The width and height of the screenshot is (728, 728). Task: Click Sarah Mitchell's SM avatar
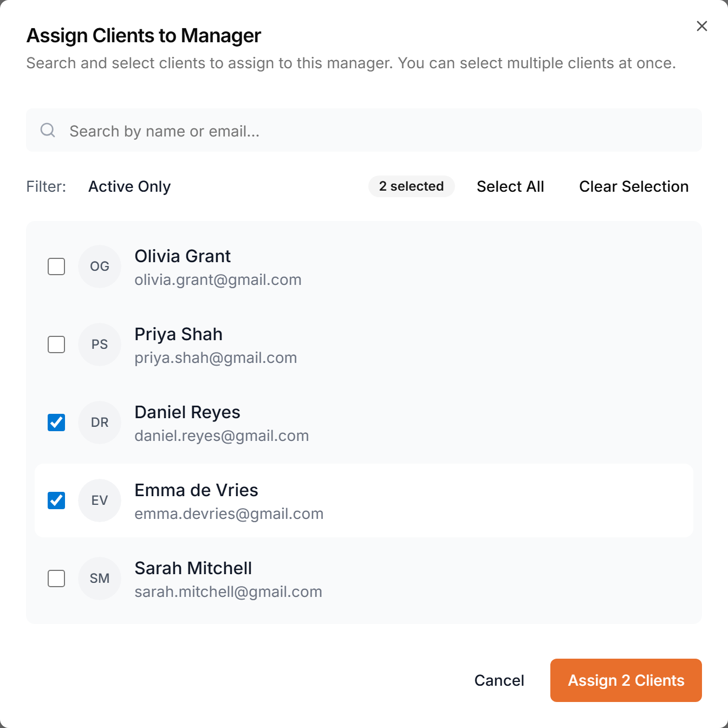click(100, 578)
